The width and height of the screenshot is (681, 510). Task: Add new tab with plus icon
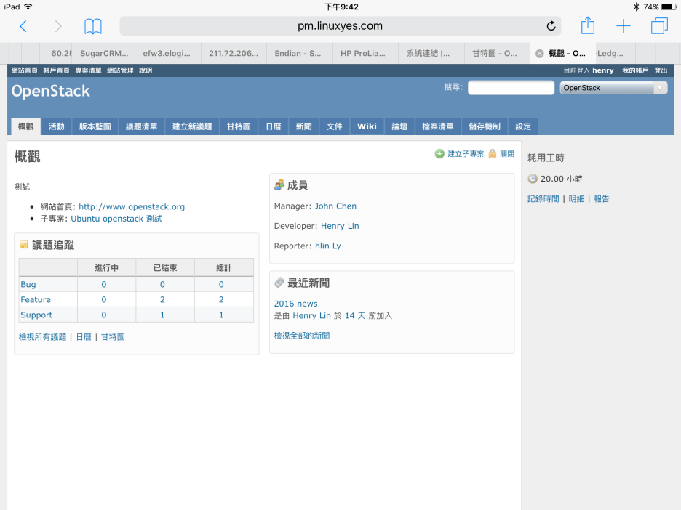tap(623, 26)
